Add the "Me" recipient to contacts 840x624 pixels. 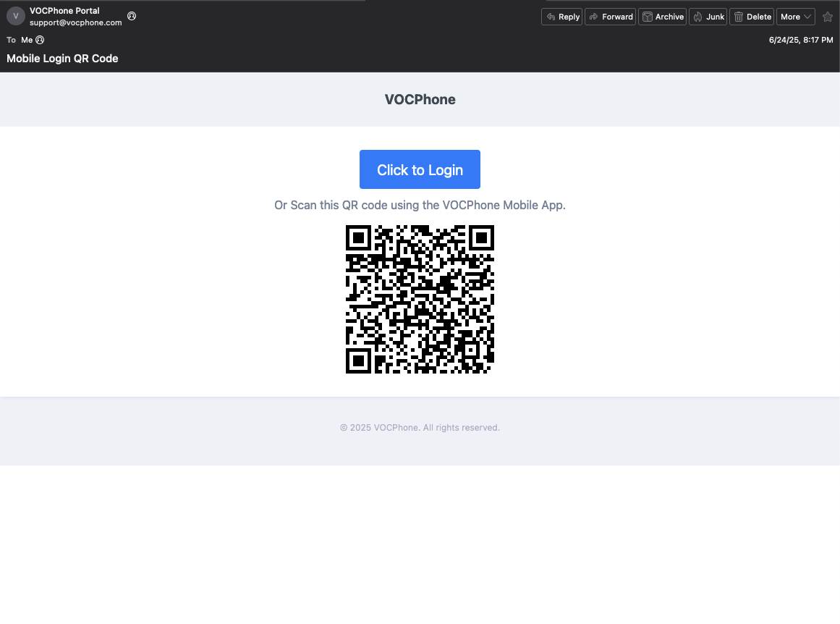tap(39, 40)
